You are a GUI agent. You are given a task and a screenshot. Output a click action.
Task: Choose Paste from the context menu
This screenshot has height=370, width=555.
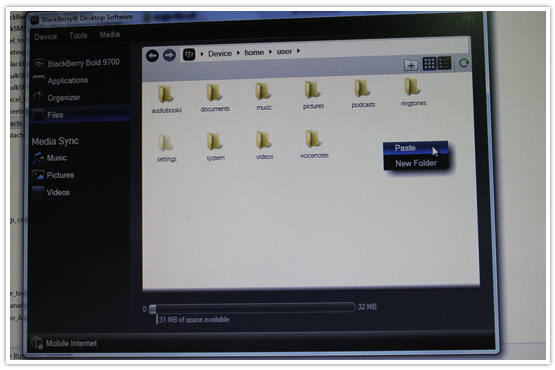tap(416, 148)
